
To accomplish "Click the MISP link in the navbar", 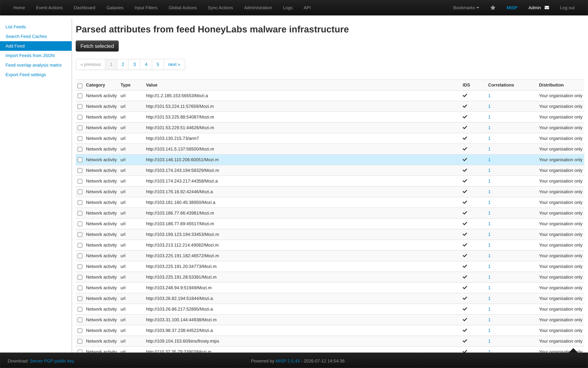I will (512, 8).
